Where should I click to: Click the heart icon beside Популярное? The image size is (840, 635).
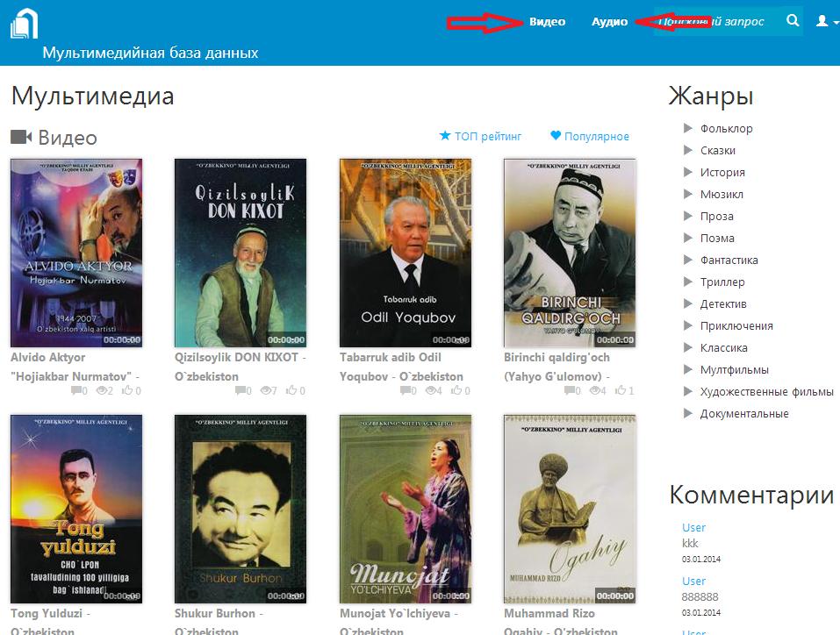pyautogui.click(x=556, y=136)
